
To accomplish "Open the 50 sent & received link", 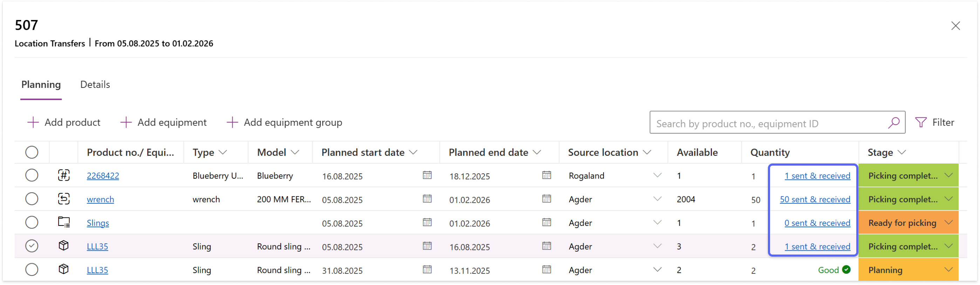I will pyautogui.click(x=815, y=199).
